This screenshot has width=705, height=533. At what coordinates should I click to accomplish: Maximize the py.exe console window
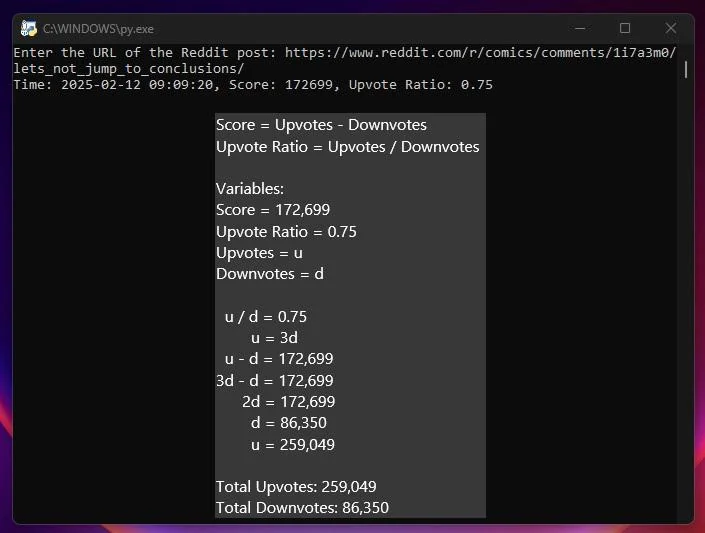(625, 28)
